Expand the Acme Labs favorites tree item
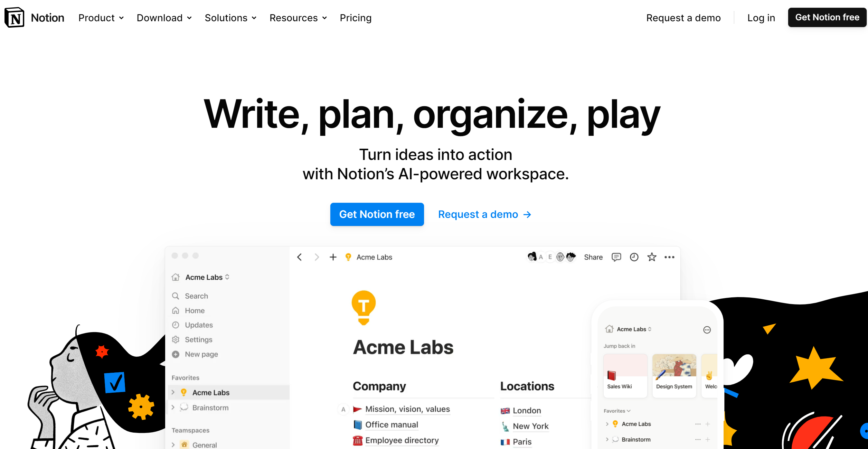The image size is (868, 449). coord(174,392)
